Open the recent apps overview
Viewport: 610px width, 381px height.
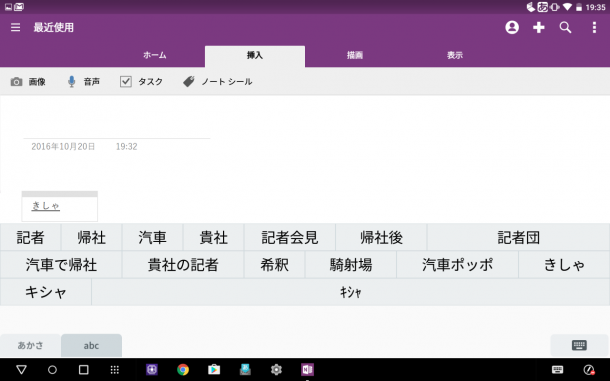(83, 370)
